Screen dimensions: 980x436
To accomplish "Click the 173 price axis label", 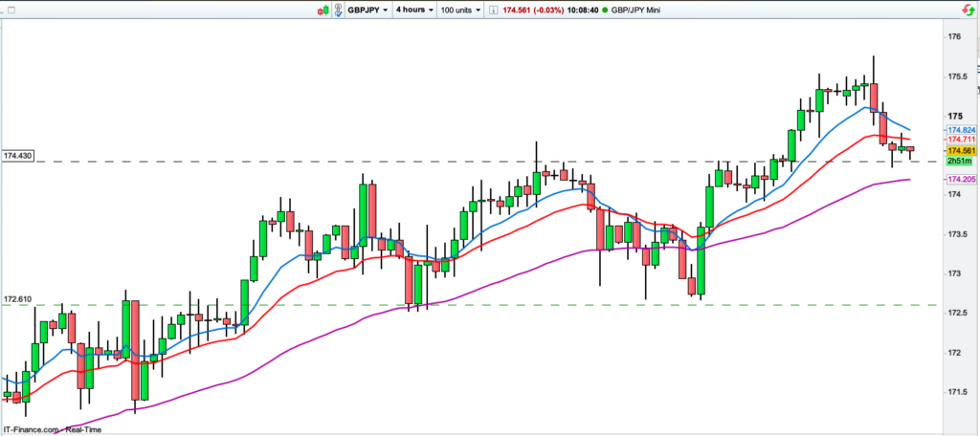I will click(x=954, y=273).
